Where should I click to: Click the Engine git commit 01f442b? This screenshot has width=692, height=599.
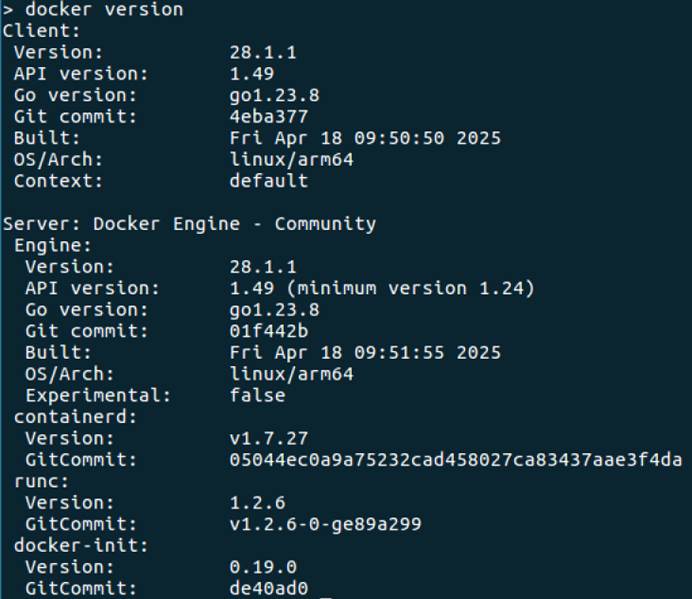269,331
